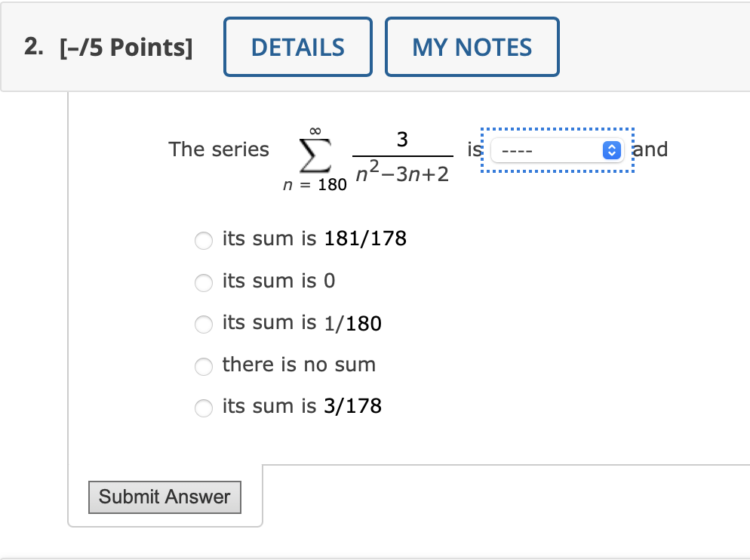This screenshot has height=560, width=750.
Task: Expand the dotted-outlined dropdown next to "is"
Action: (557, 150)
